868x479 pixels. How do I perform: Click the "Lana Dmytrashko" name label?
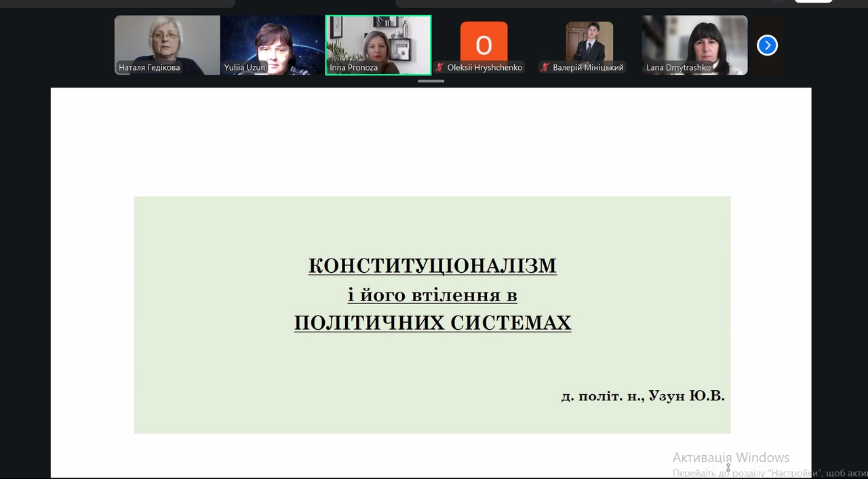[x=678, y=68]
